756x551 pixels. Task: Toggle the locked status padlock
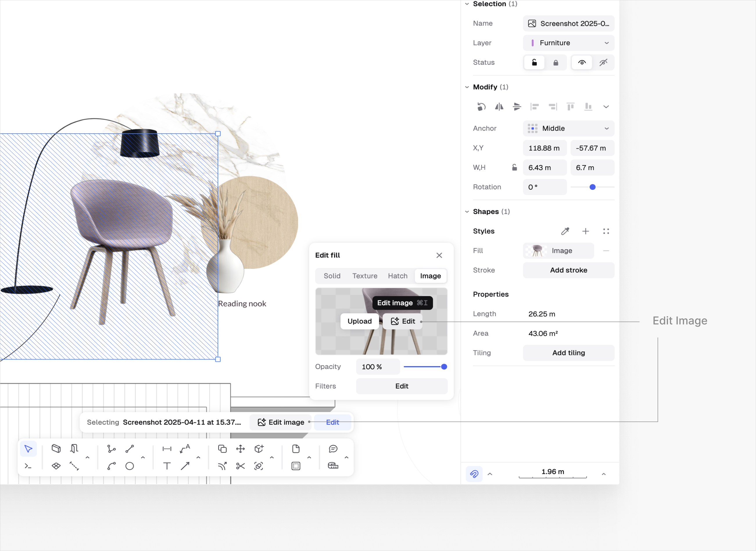click(556, 63)
